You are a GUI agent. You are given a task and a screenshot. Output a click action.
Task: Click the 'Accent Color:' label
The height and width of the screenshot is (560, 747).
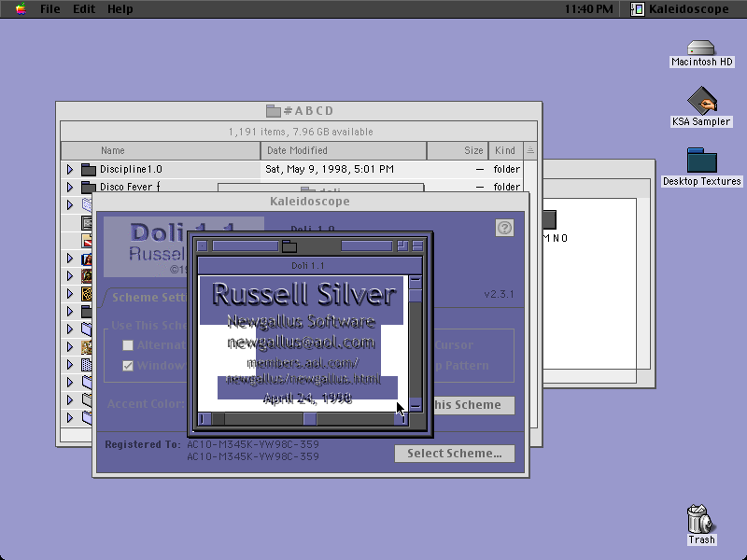(x=146, y=404)
